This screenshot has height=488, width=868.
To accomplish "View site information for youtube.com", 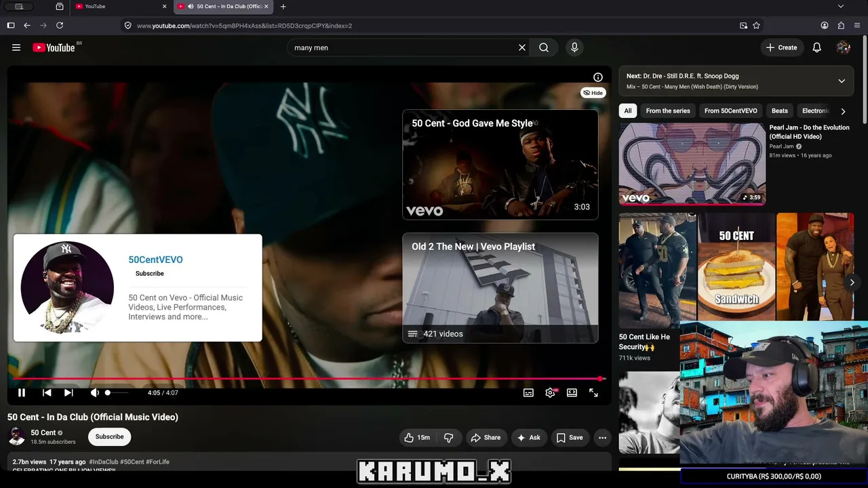I will click(127, 25).
